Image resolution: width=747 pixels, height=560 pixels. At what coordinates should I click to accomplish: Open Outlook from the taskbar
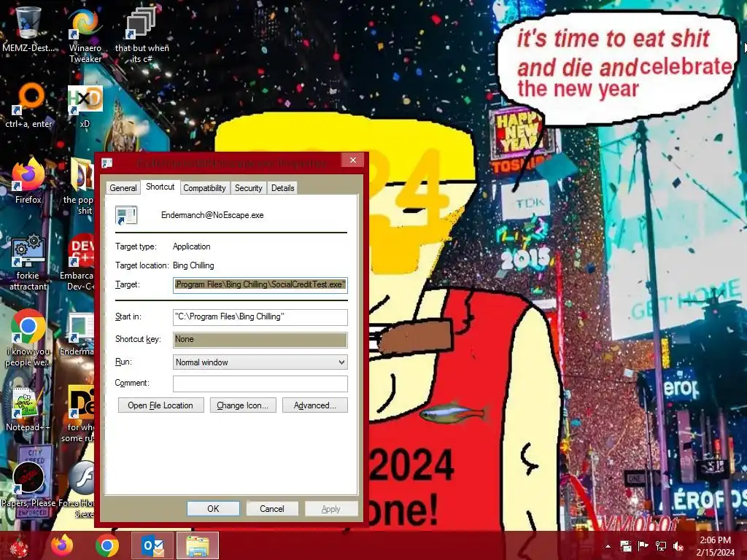(x=152, y=545)
